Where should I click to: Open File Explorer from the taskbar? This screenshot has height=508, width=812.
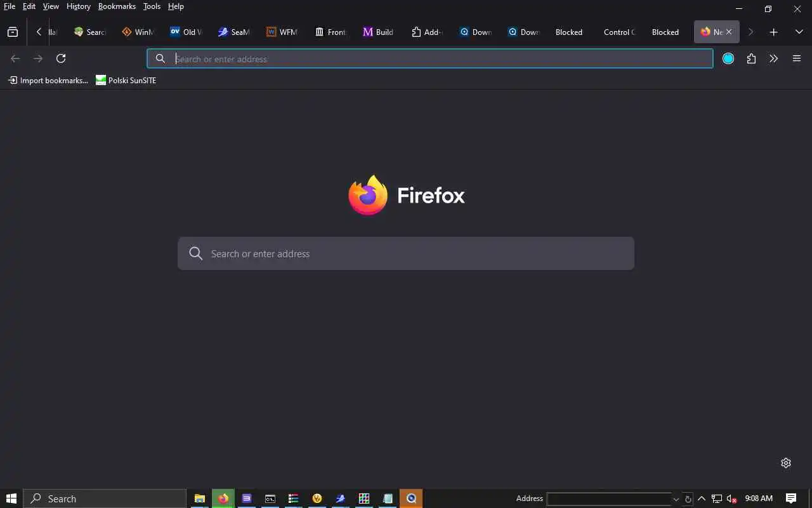pos(199,498)
